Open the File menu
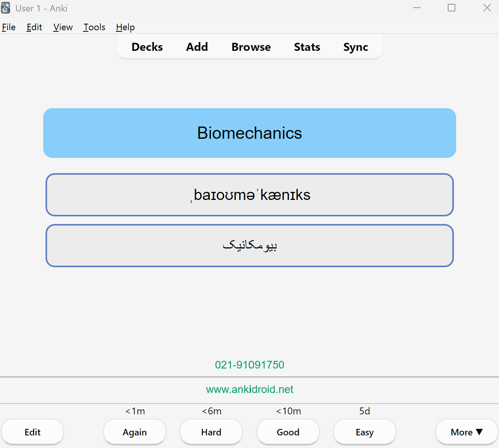Screen dimensions: 499x448 click(9, 27)
